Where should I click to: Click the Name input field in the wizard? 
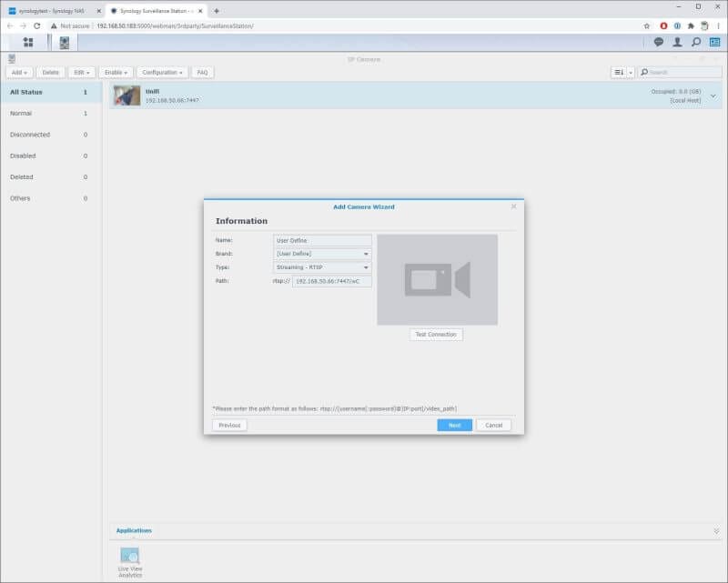323,238
